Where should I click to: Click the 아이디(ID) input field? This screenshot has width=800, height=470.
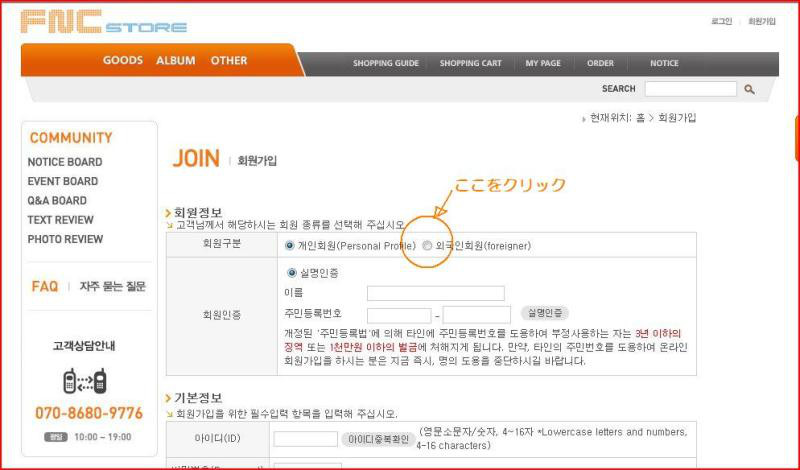coord(305,439)
